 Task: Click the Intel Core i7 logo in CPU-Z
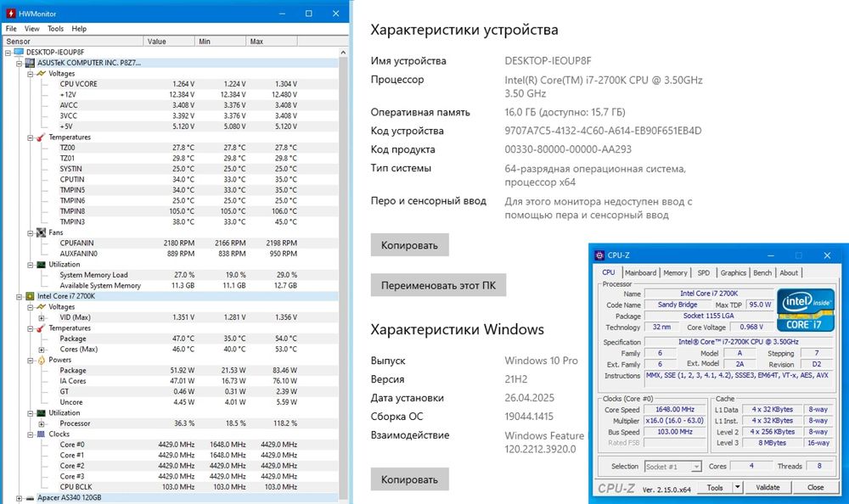point(805,310)
